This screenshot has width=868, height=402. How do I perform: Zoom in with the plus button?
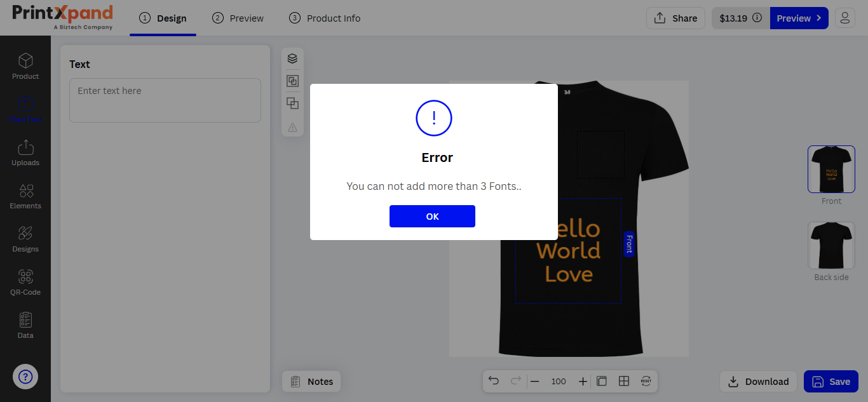tap(583, 381)
